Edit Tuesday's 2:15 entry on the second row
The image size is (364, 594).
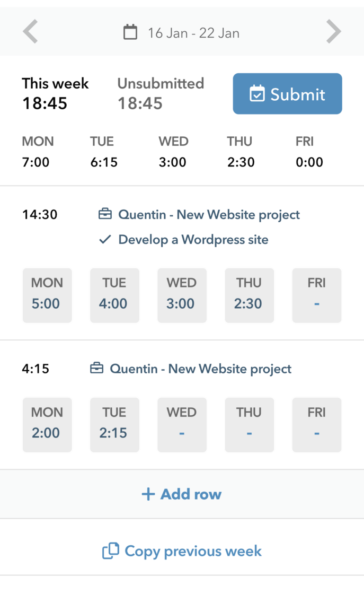point(114,425)
